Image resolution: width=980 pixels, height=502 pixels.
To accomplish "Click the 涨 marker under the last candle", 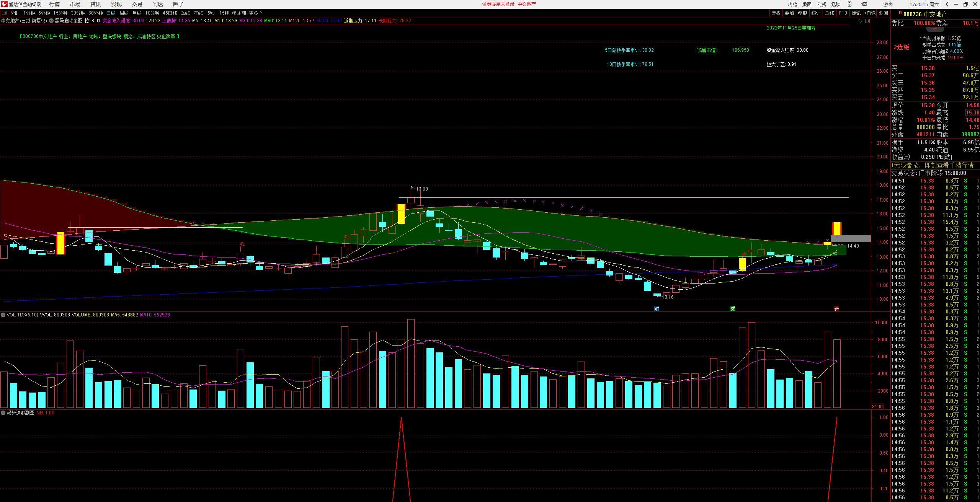I will [x=836, y=309].
